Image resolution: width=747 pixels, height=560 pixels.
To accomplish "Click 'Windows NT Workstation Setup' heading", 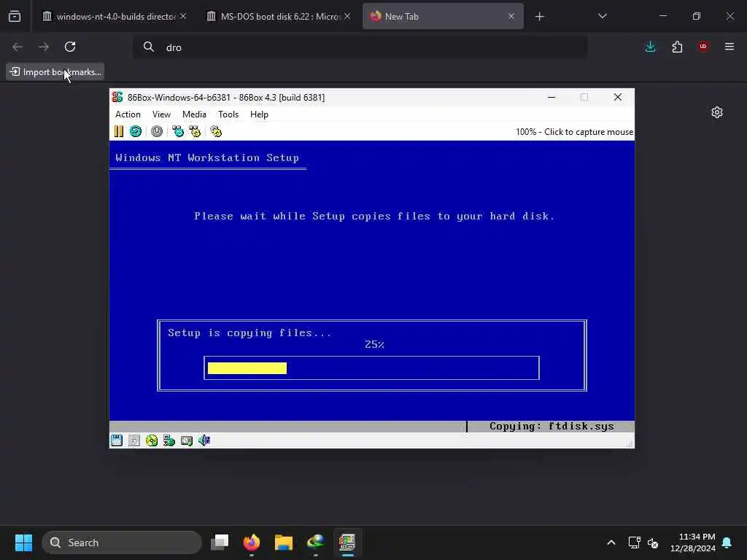I will click(207, 157).
